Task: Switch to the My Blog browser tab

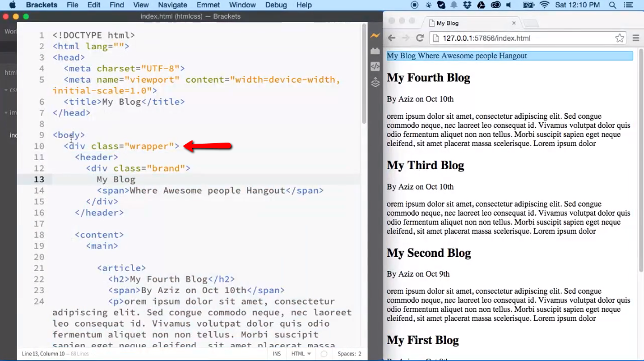Action: tap(447, 23)
